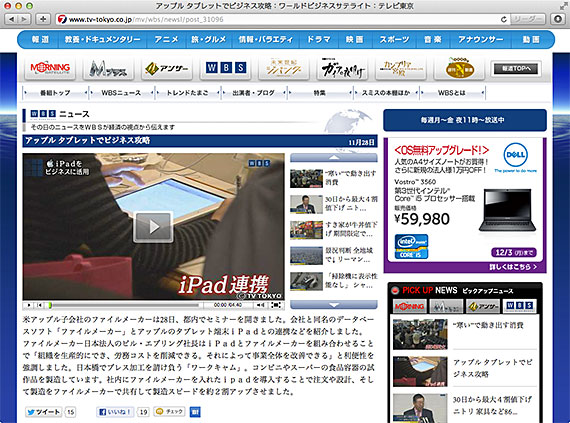Open the "寒い"で動き出す消費 video in the playlist
Viewport: 570px width, 423px height.
pos(334,178)
